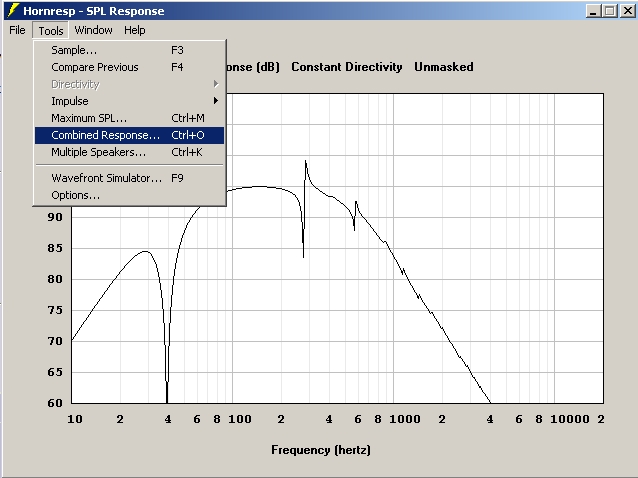The height and width of the screenshot is (478, 638).
Task: Expand the Impulse submenu
Action: (x=129, y=101)
